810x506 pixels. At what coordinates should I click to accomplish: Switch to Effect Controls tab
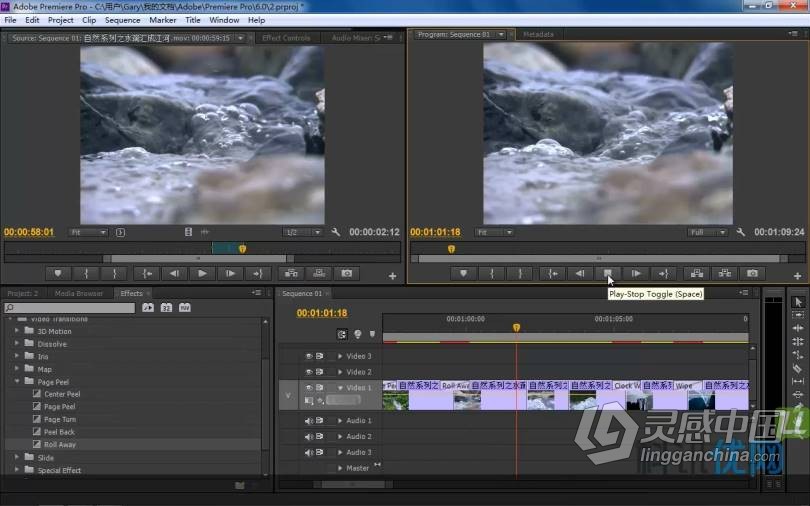(x=286, y=38)
